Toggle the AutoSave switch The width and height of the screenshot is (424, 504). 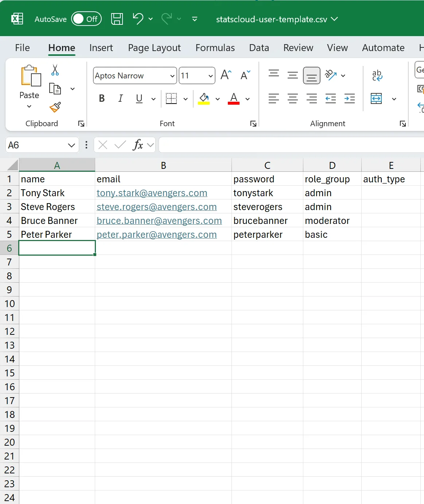[86, 19]
